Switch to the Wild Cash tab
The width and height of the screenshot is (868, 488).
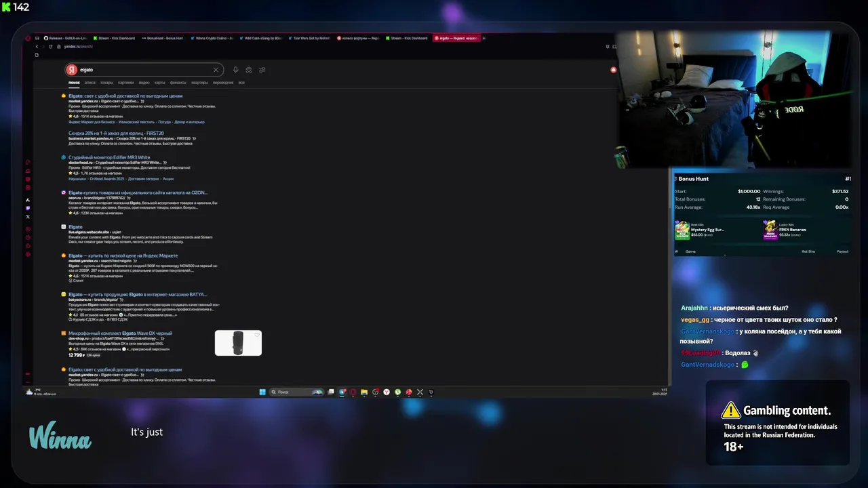click(260, 38)
